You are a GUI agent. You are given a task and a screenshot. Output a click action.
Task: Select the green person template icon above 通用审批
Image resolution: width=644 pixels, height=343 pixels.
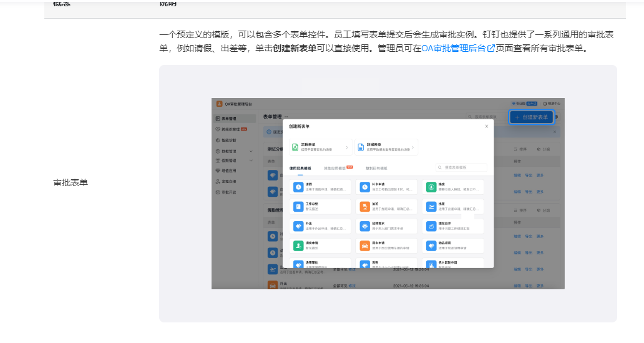[298, 246]
